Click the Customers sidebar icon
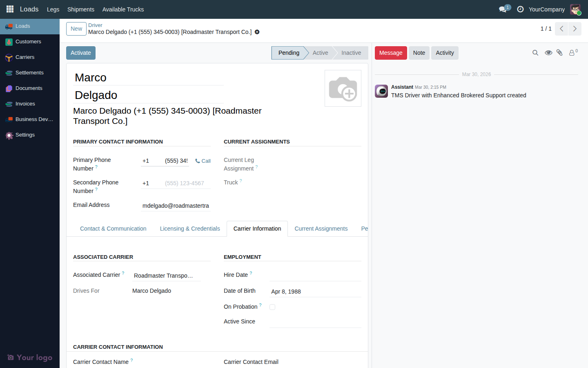The width and height of the screenshot is (588, 368). [x=9, y=42]
